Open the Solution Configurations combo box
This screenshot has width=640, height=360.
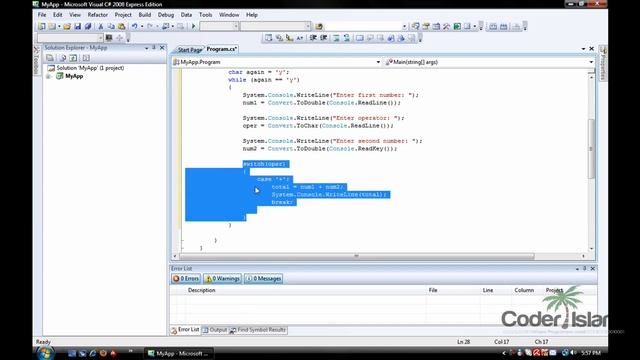219,26
